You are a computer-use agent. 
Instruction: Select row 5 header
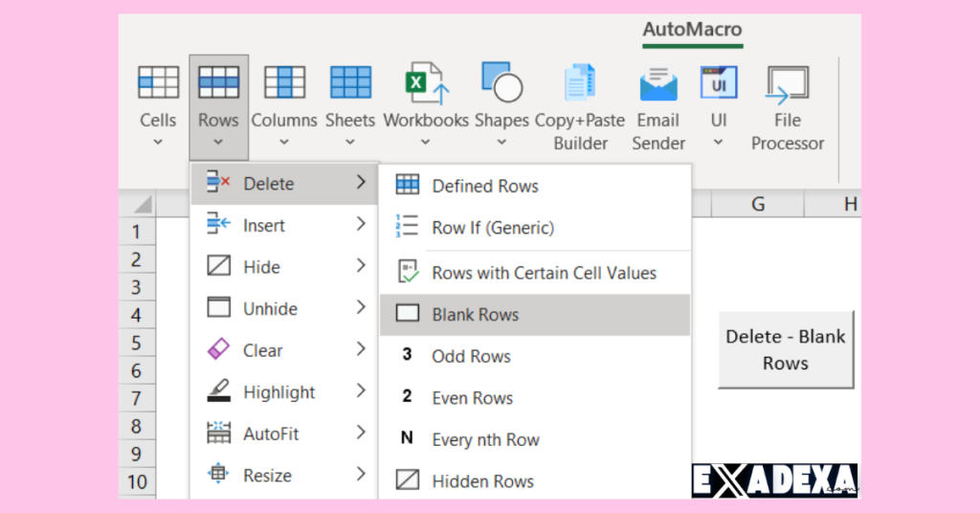point(137,343)
